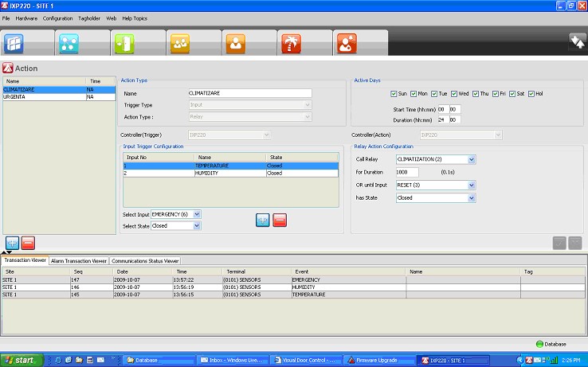Screen dimensions: 588x367
Task: Open the Web menu
Action: click(112, 18)
